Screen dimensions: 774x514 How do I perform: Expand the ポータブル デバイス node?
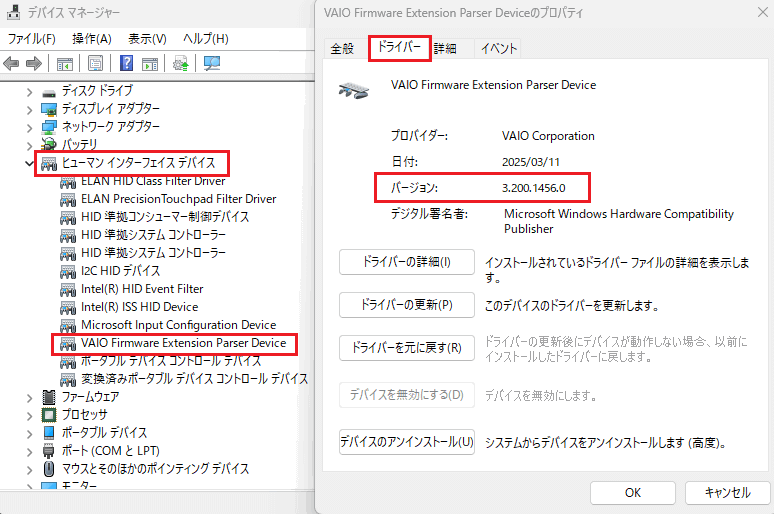pos(29,434)
